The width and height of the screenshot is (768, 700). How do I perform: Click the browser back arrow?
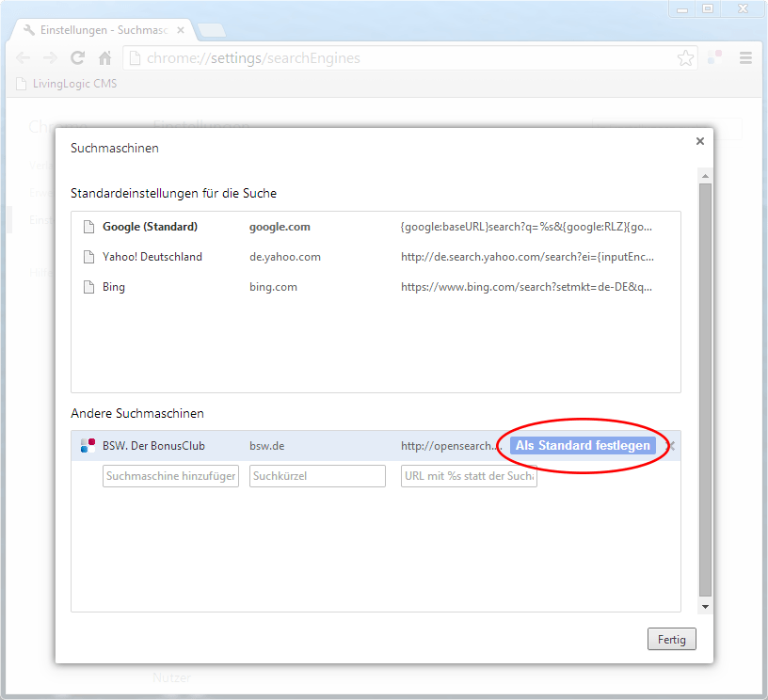(23, 58)
